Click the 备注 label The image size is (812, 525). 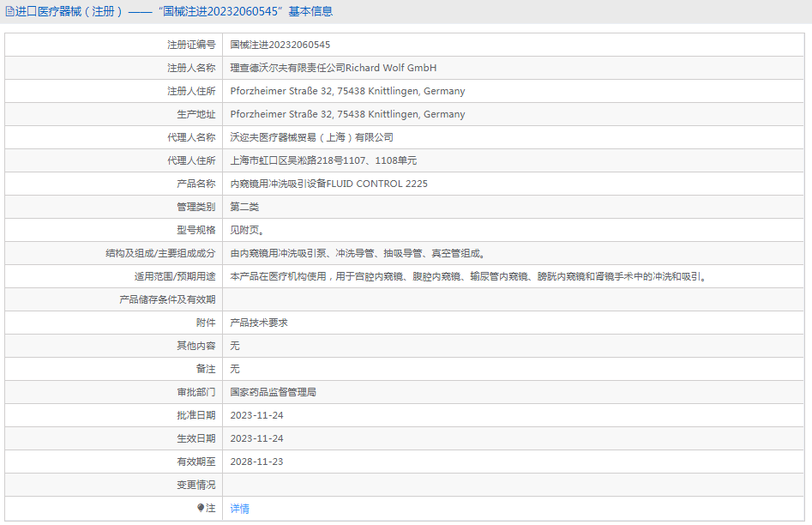click(x=206, y=369)
